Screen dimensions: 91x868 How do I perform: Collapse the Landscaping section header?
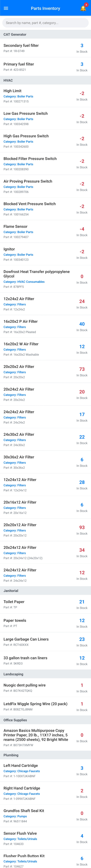[x=45, y=674]
